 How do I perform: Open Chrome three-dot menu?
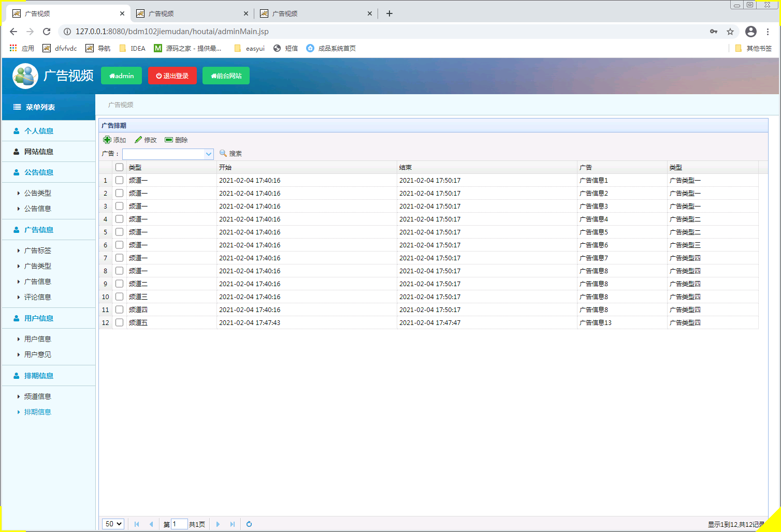click(x=768, y=32)
